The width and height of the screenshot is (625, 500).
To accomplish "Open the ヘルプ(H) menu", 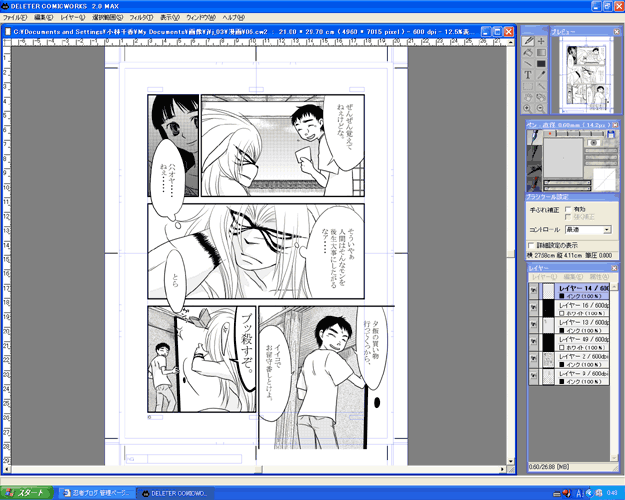I will coord(234,18).
